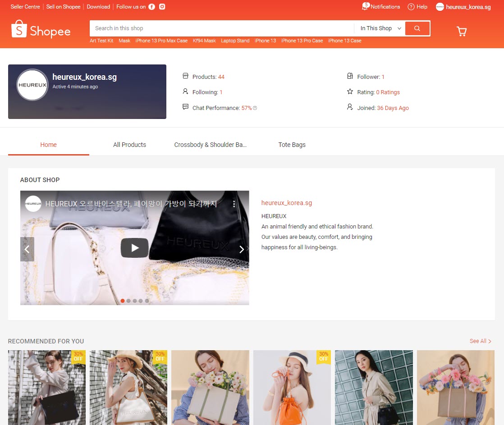The image size is (504, 425).
Task: Select the iPhone 13 Pro Case suggestion
Action: pyautogui.click(x=302, y=41)
